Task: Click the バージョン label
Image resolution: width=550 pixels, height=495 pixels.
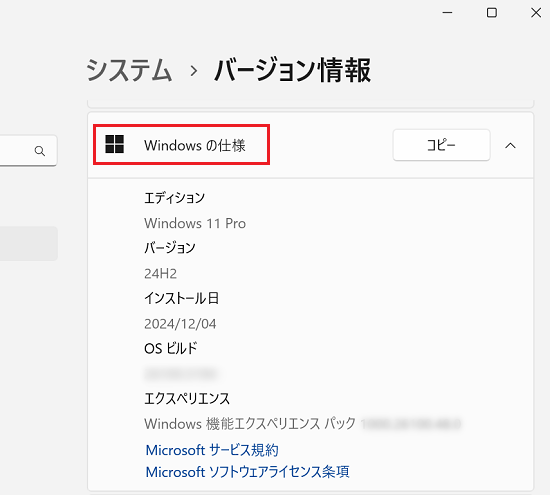Action: coord(170,248)
